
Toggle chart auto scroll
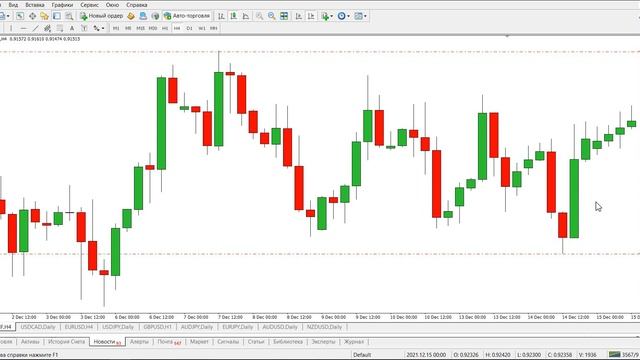tap(299, 16)
